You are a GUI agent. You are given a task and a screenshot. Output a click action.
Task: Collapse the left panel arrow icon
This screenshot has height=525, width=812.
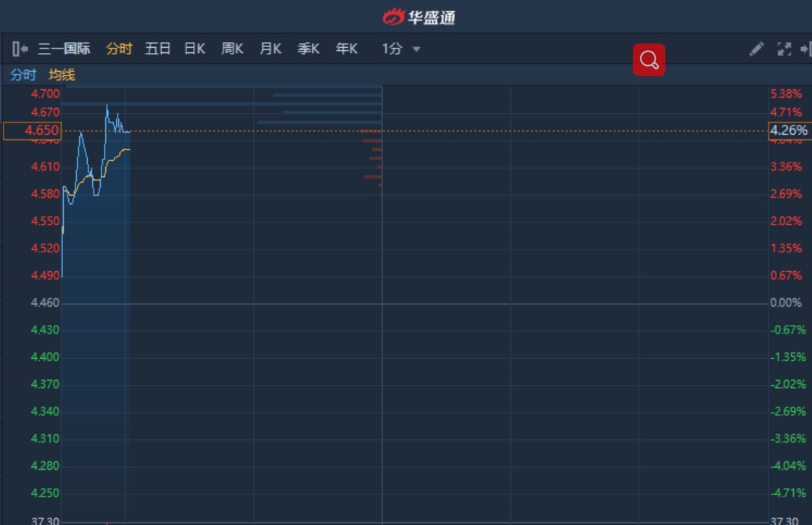pos(20,49)
